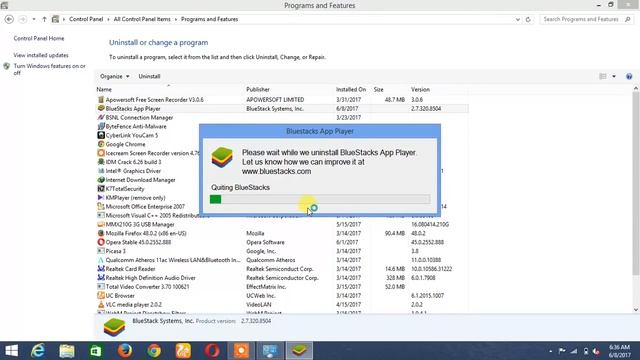Viewport: 640px width, 360px height.
Task: Click the Realtek Card Reader icon
Action: point(101,269)
